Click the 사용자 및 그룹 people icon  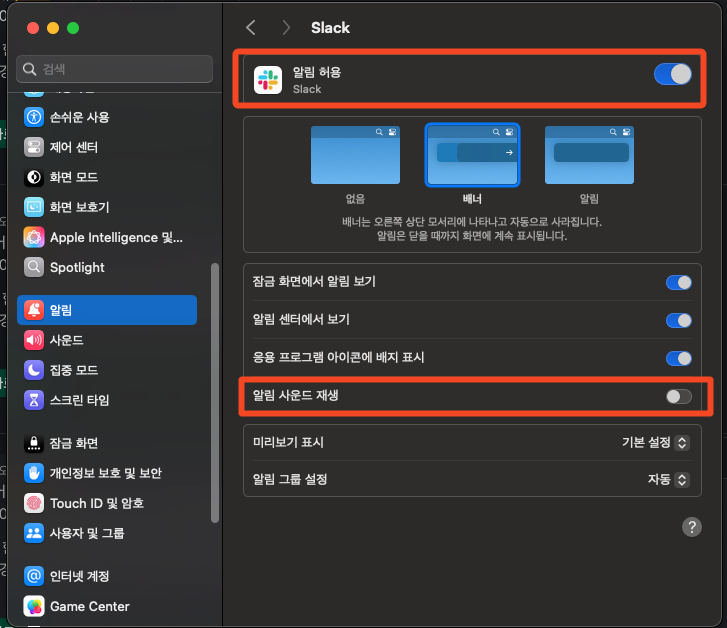tap(34, 533)
